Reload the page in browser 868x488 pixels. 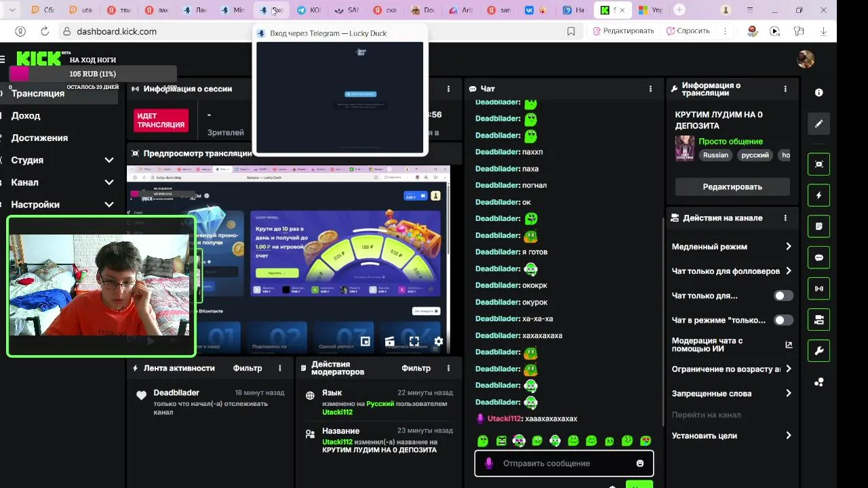click(x=45, y=31)
